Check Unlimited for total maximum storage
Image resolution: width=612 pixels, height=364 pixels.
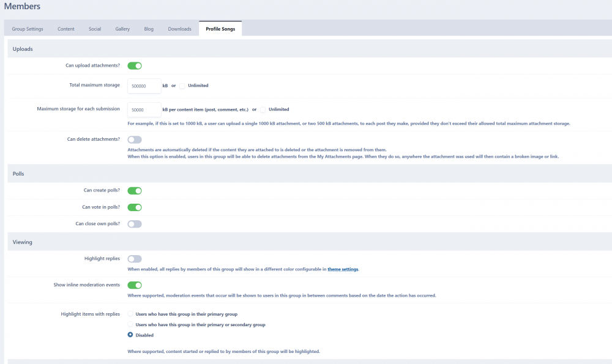pos(182,86)
